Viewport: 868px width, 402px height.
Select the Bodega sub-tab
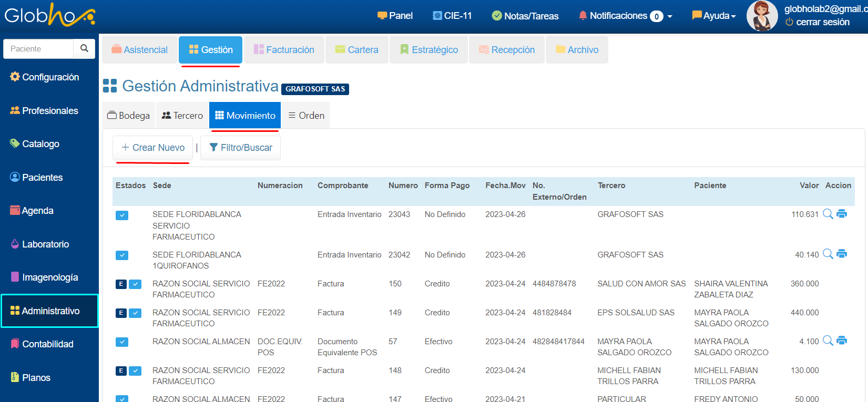[129, 116]
